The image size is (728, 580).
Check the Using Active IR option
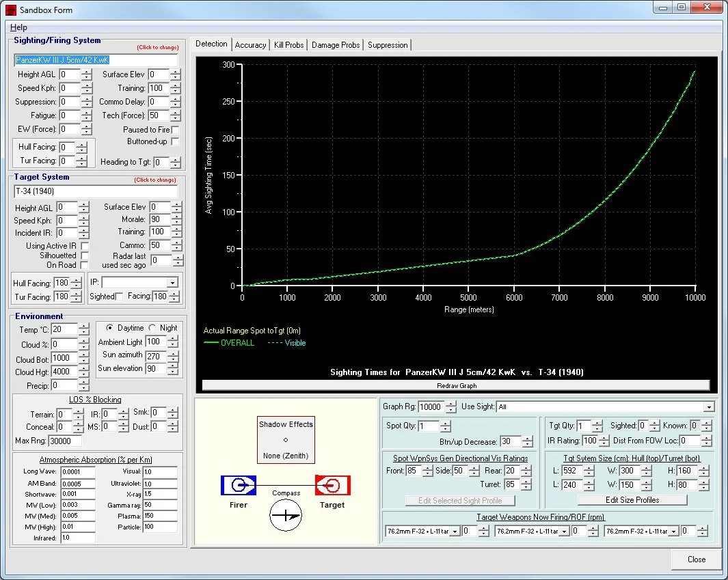(85, 246)
